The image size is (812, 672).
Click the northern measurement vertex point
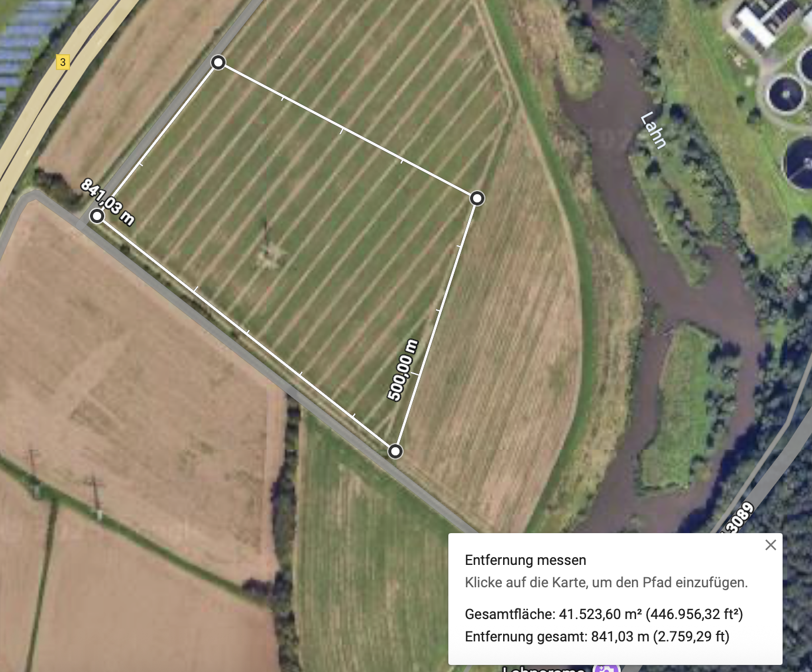218,62
